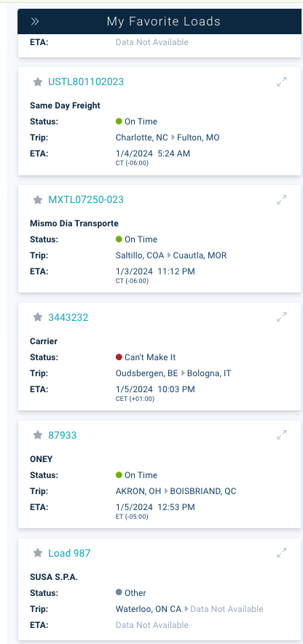Open load link MXTL07250-023
This screenshot has height=644, width=303.
[86, 199]
